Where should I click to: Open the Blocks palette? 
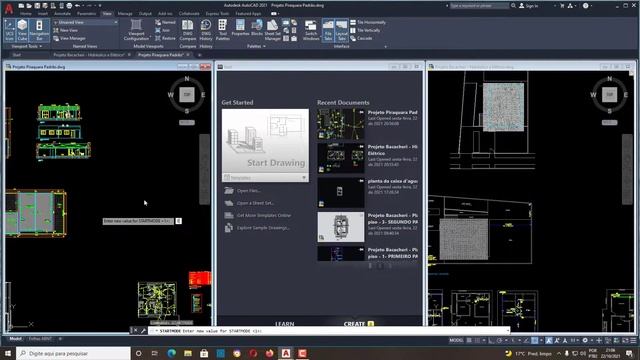(x=257, y=29)
